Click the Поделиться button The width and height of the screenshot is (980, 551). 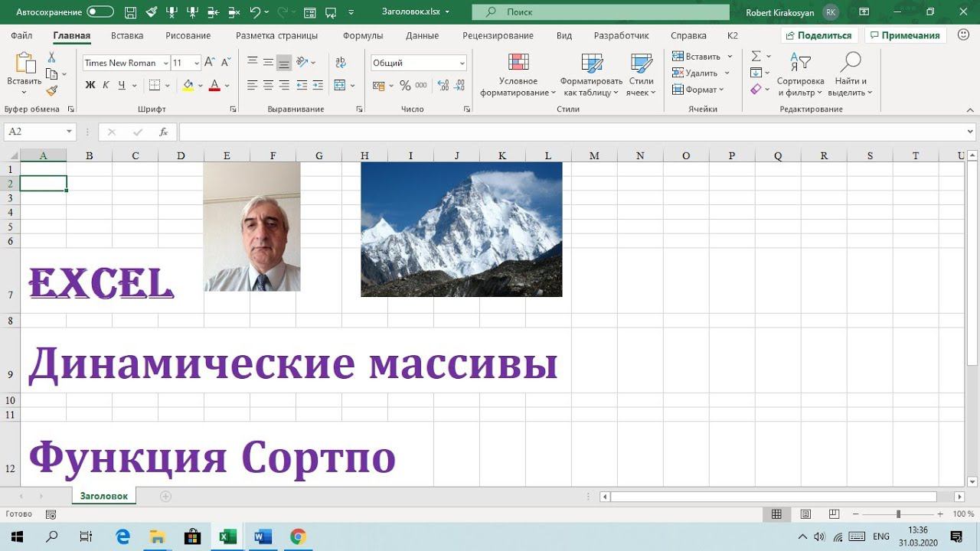click(818, 35)
